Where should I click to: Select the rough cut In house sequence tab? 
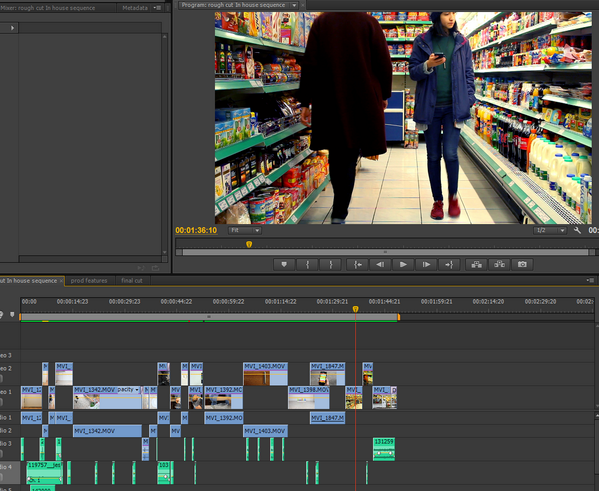coord(29,280)
